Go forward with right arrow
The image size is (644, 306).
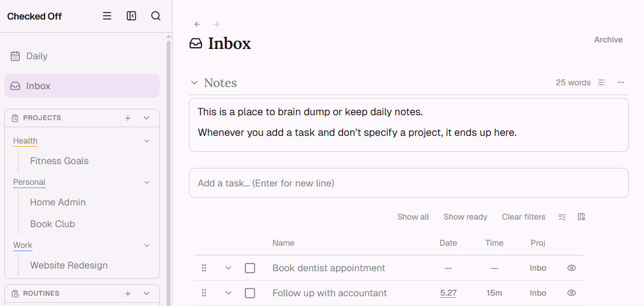click(217, 24)
